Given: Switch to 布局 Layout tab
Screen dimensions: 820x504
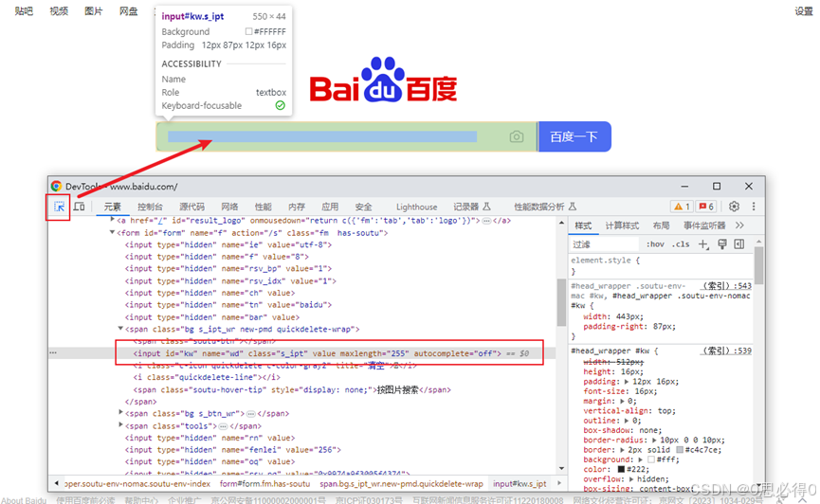Looking at the screenshot, I should pos(661,225).
